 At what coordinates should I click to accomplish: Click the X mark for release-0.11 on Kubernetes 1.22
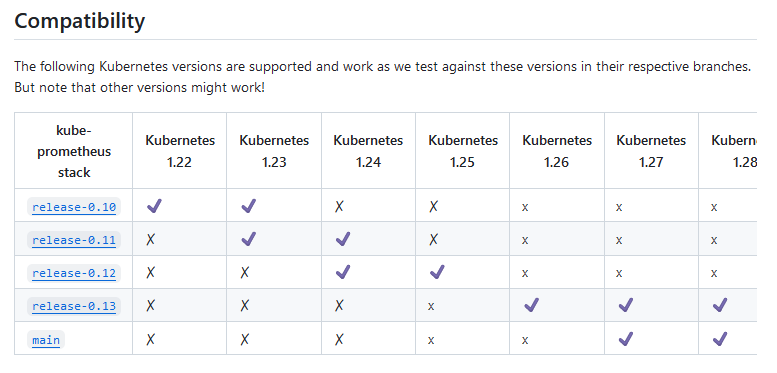[x=151, y=240]
